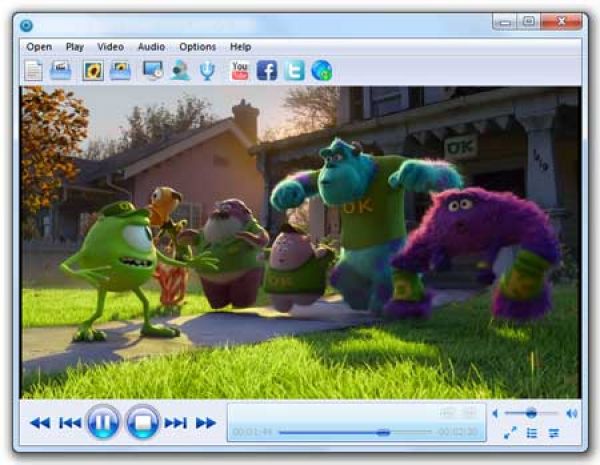Click the player app icon in title bar
The width and height of the screenshot is (600, 465).
click(26, 26)
